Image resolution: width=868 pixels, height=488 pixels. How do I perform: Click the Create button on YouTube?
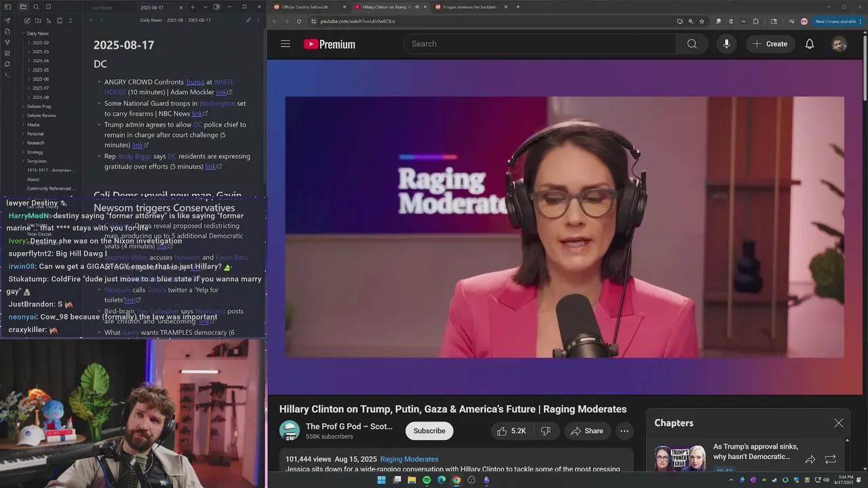coord(770,44)
